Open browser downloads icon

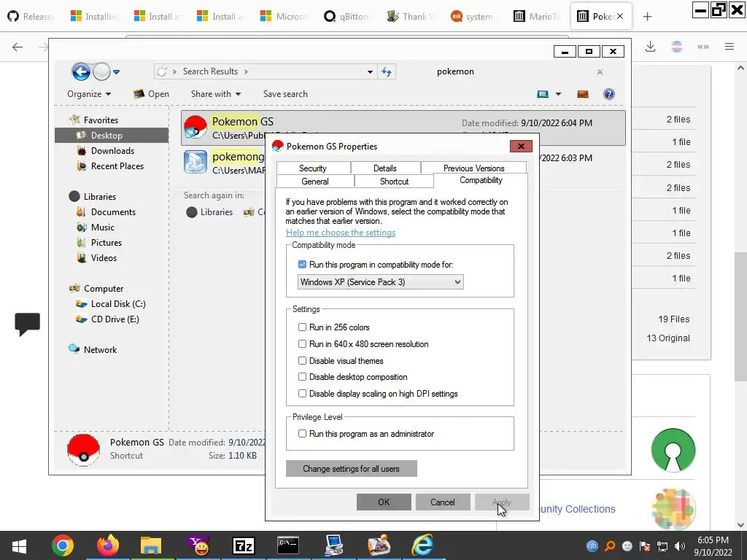tap(650, 47)
